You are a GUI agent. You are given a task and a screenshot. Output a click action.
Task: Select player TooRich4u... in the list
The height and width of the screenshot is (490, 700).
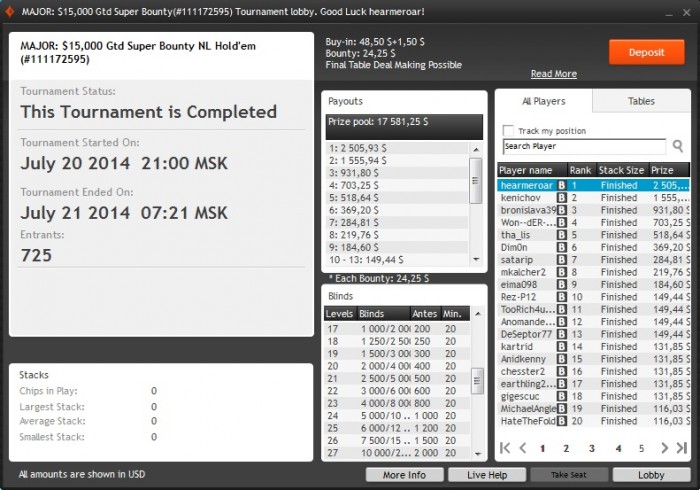[593, 309]
